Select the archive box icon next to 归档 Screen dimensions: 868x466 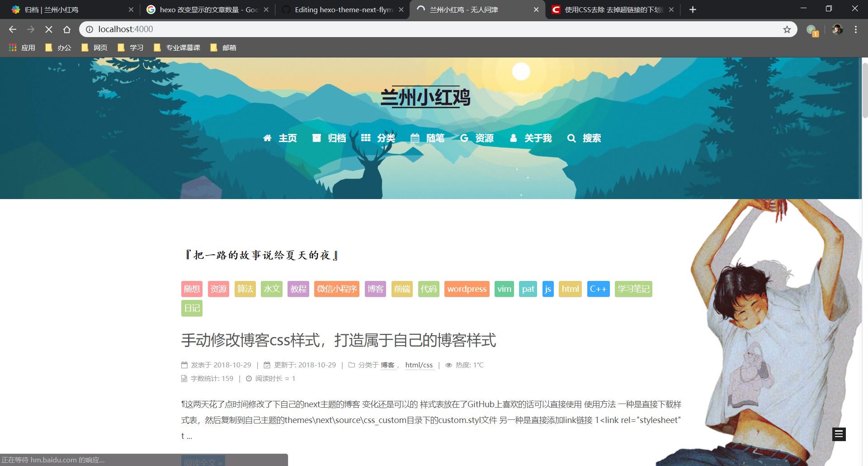[317, 138]
